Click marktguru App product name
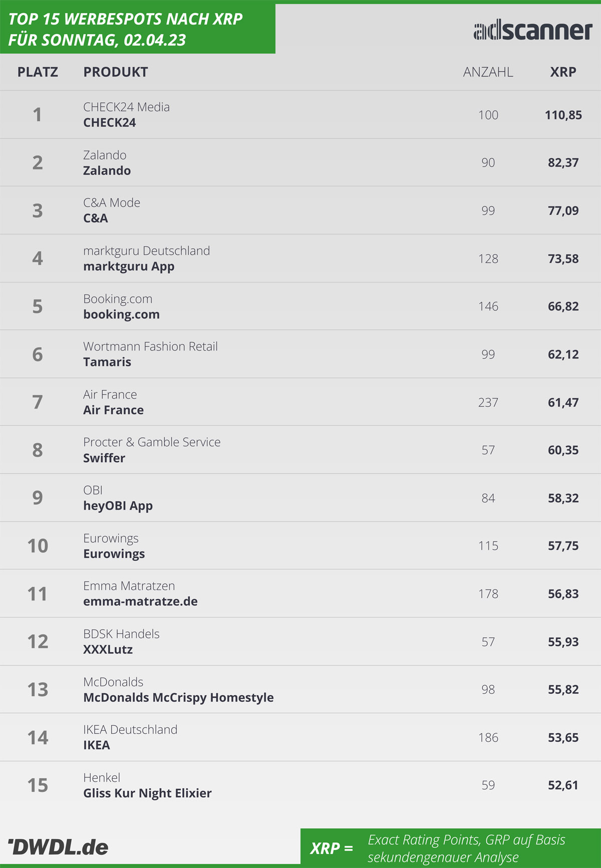 (x=129, y=266)
